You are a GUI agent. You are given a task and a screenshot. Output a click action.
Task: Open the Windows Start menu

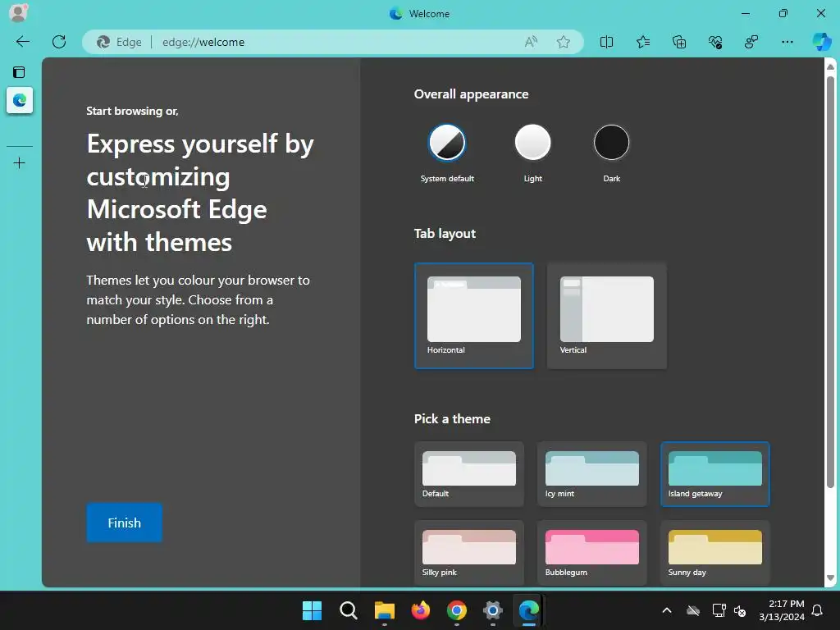[x=313, y=610]
